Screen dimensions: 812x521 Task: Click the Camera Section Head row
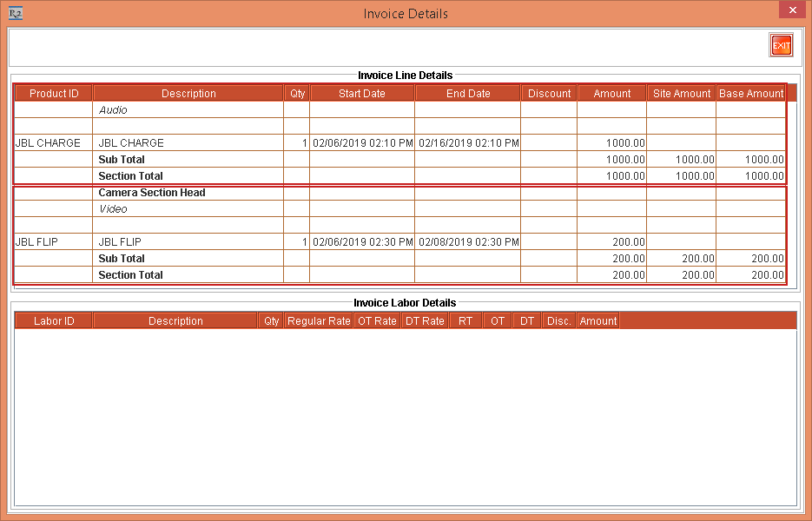tap(152, 193)
